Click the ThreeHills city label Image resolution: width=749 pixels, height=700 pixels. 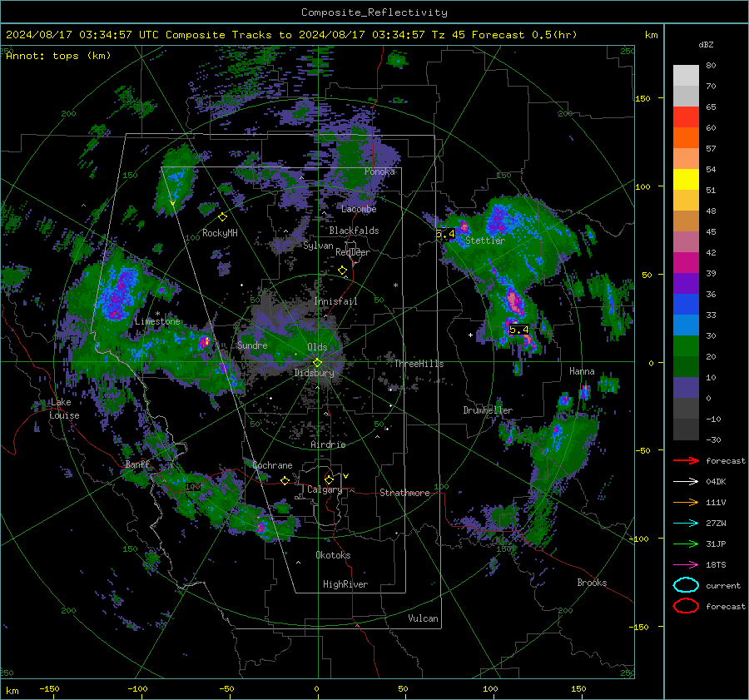419,364
